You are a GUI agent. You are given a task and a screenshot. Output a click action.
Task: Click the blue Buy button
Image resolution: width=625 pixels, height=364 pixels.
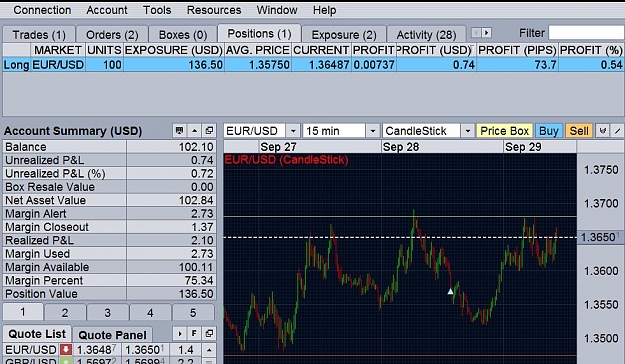[548, 131]
